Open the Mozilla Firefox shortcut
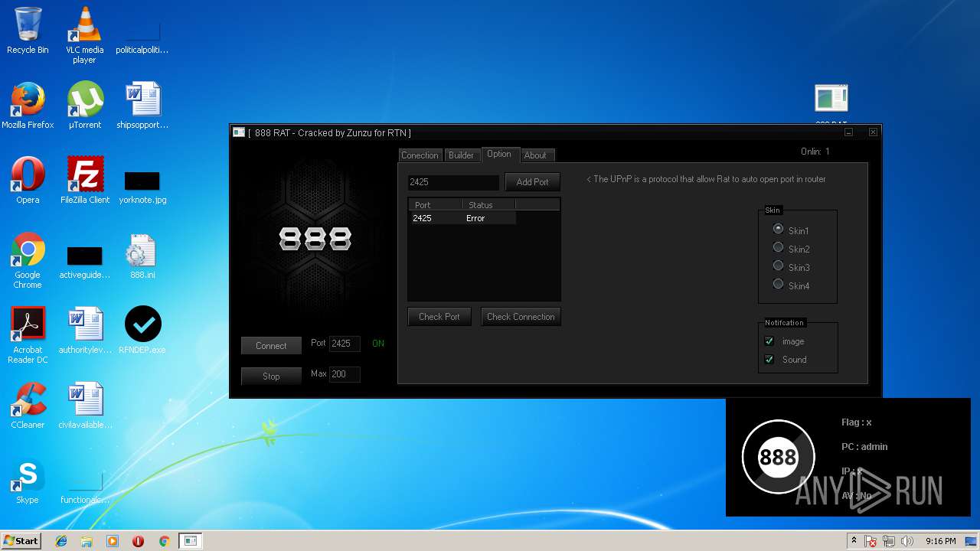 (x=28, y=106)
